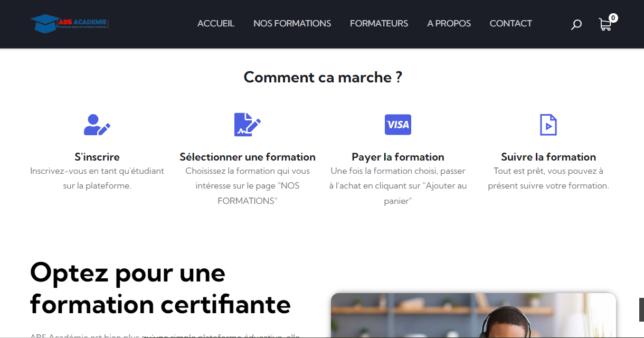
Task: Navigate to the CONTACT page
Action: tap(511, 23)
